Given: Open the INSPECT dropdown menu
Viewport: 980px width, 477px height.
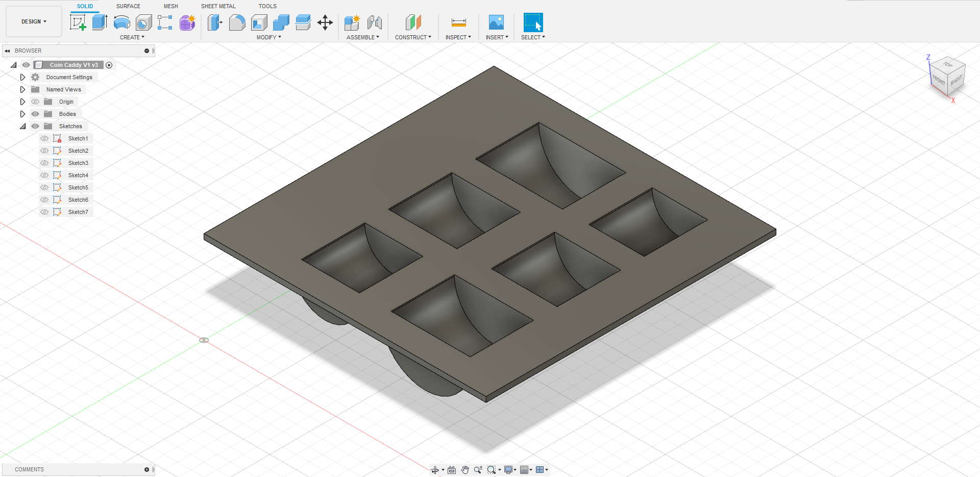Looking at the screenshot, I should click(458, 37).
